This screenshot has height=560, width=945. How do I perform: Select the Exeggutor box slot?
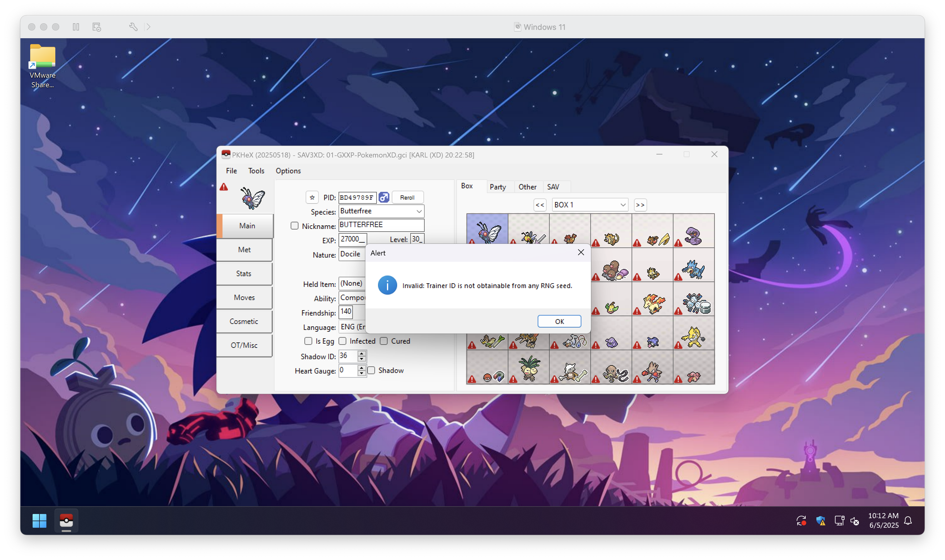tap(528, 368)
